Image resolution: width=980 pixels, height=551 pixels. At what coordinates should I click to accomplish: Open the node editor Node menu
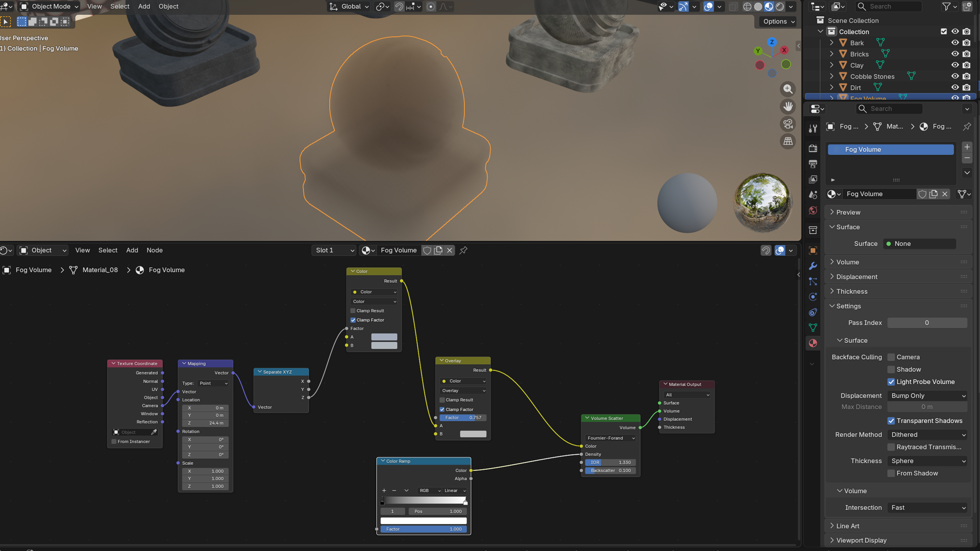[155, 250]
